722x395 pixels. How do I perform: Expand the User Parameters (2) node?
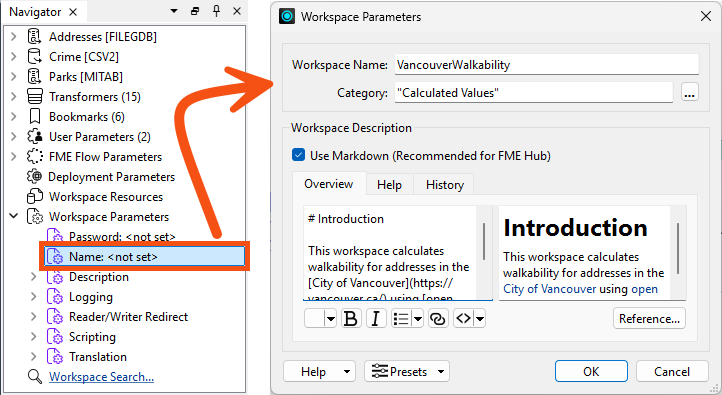(14, 137)
